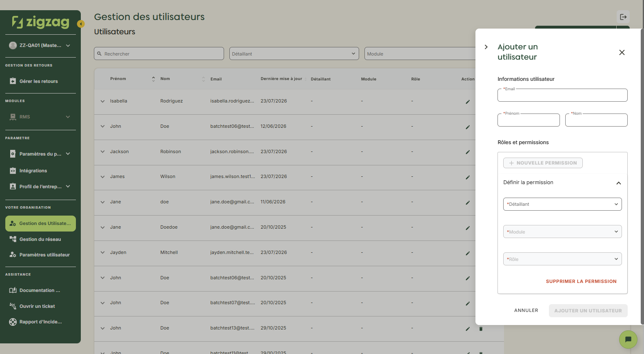Go to Gestion du réseau
644x354 pixels.
point(40,239)
